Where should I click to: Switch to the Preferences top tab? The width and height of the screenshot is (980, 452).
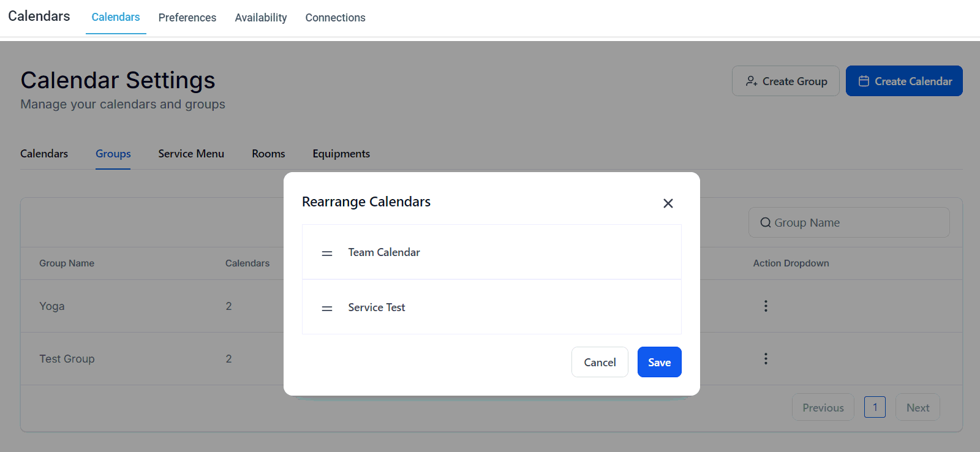pyautogui.click(x=187, y=18)
